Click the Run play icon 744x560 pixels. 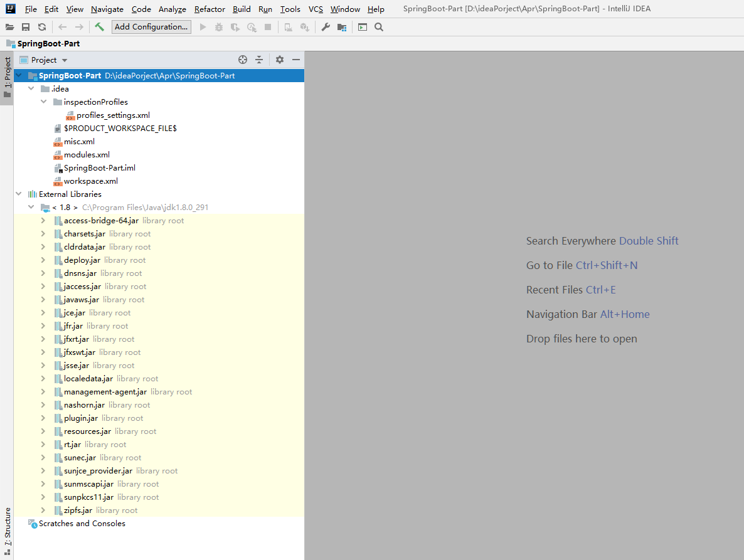pos(203,27)
